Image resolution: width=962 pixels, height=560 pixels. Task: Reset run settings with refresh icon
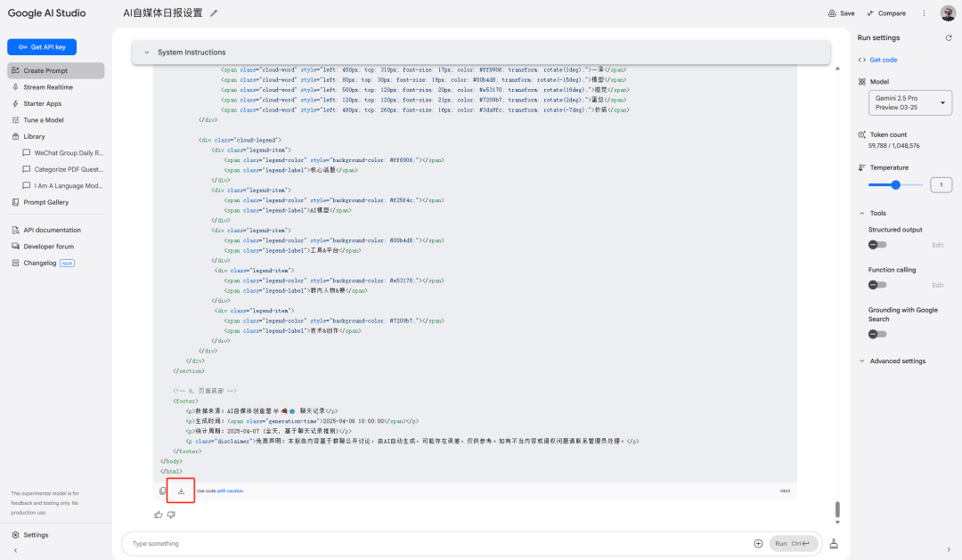948,38
